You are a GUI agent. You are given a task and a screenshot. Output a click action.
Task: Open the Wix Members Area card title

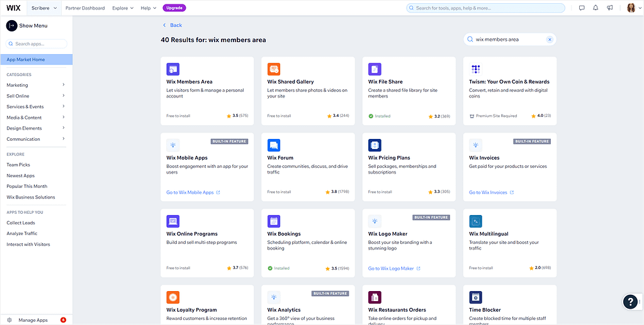[189, 82]
